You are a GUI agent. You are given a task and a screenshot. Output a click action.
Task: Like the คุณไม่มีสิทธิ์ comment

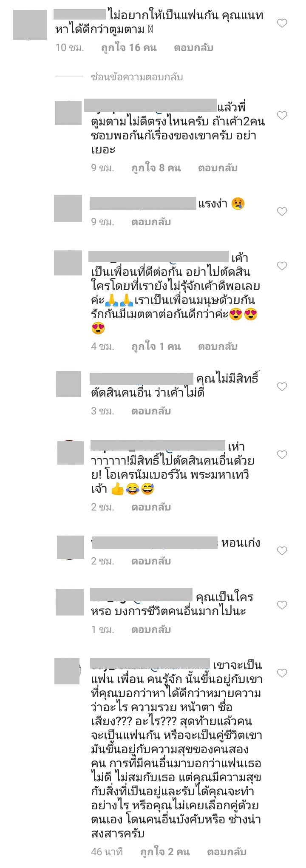(x=282, y=386)
